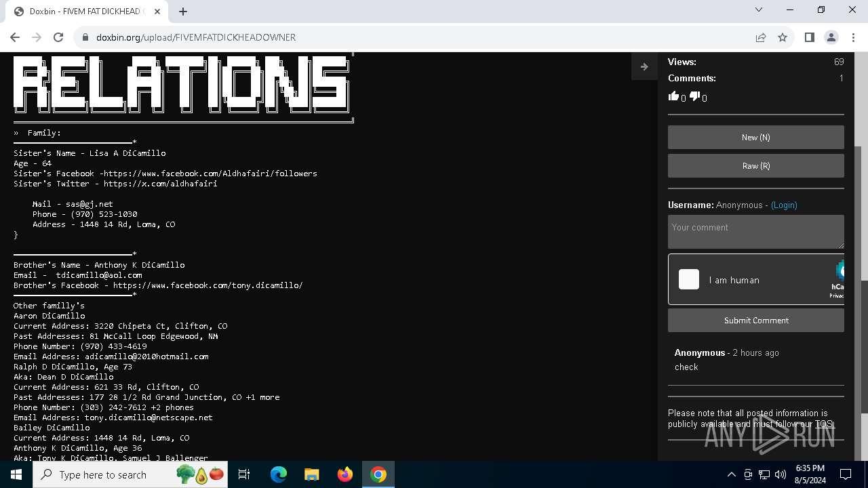Launch Firefox from the taskbar

(x=344, y=474)
